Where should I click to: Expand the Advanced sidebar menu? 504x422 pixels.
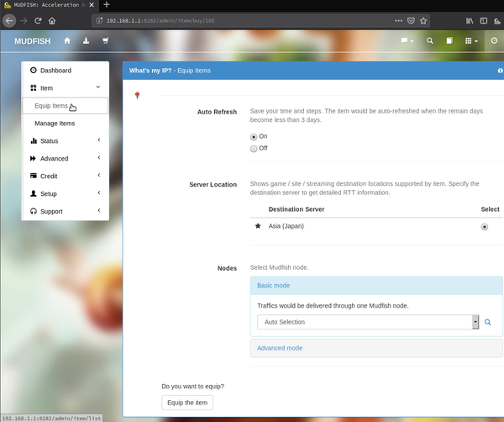pos(65,158)
